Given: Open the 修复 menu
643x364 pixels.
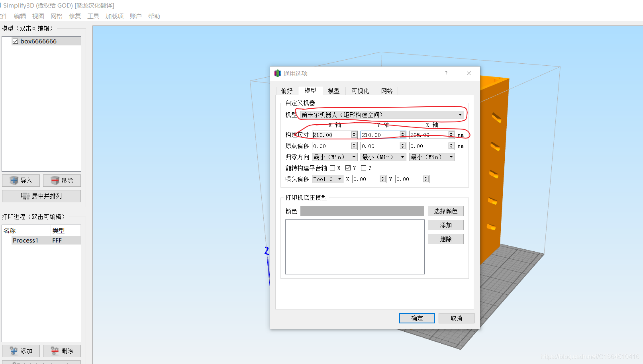Looking at the screenshot, I should click(75, 16).
